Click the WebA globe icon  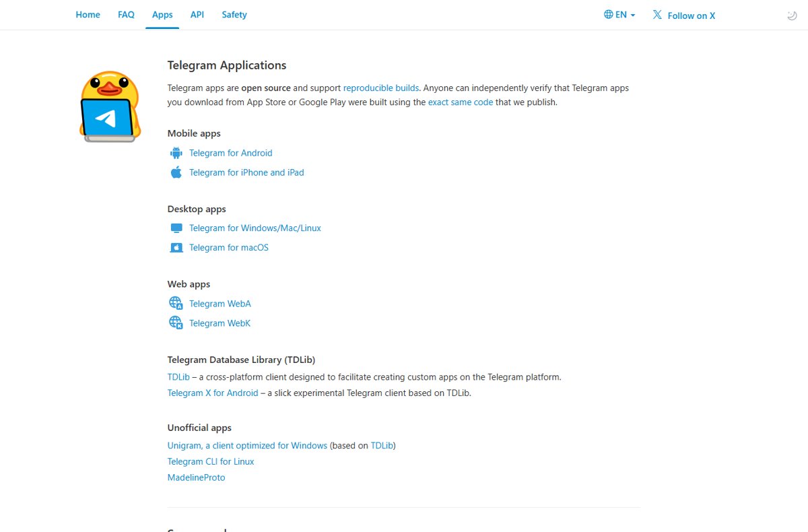(176, 304)
